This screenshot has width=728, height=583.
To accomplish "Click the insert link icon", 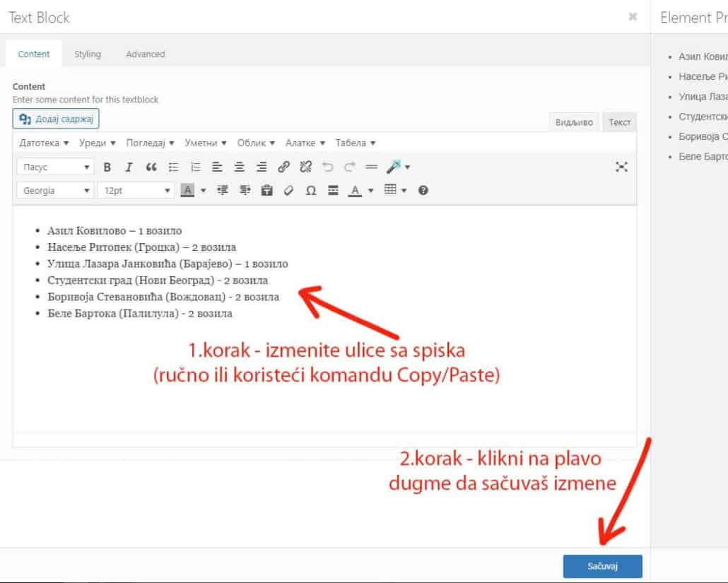I will (x=283, y=167).
